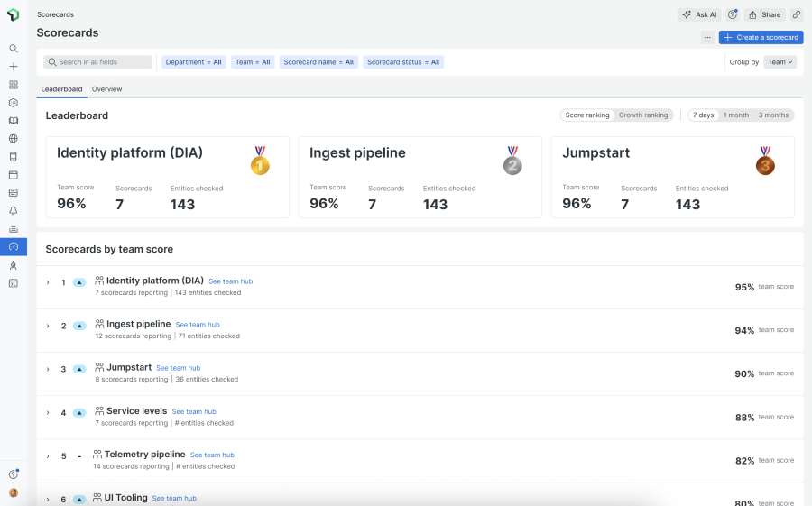Open the browser window icon in sidebar
The width and height of the screenshot is (812, 506).
[14, 175]
